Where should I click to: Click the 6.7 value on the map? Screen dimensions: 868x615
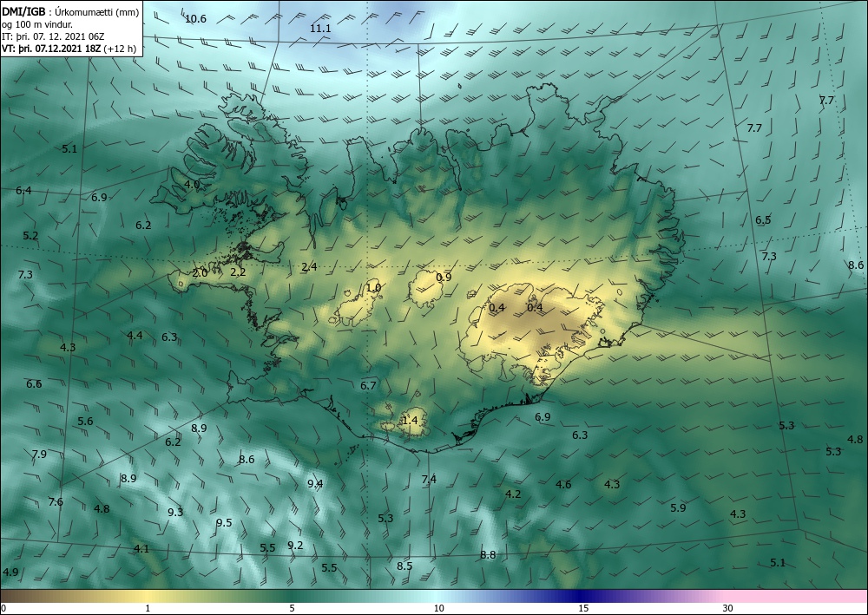pyautogui.click(x=368, y=385)
